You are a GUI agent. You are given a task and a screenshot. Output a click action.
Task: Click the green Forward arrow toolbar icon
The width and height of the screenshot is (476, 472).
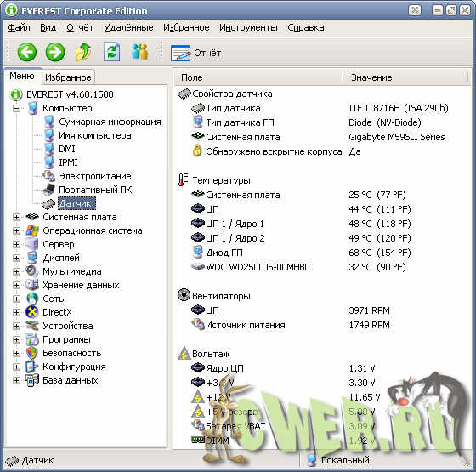(x=55, y=52)
